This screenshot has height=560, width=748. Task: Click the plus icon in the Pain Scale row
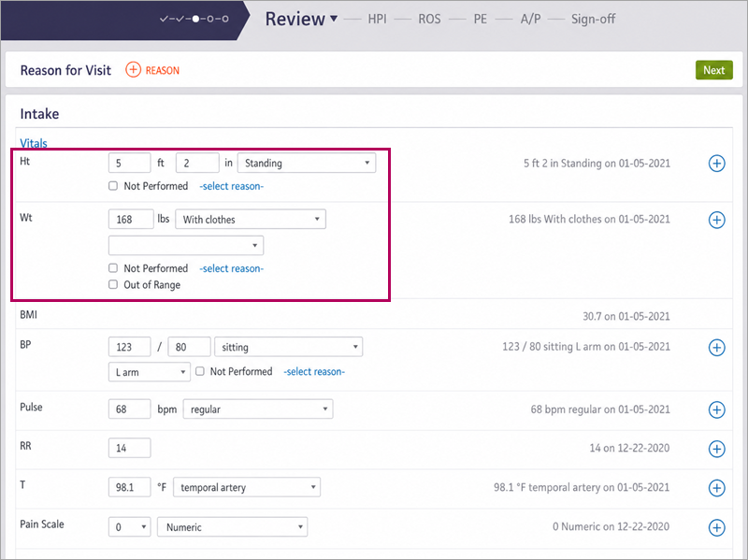coord(716,527)
